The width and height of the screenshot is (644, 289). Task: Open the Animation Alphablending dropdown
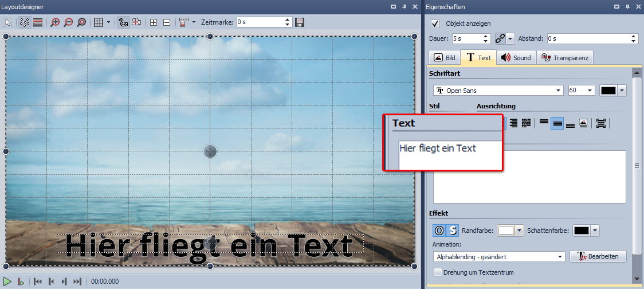499,256
